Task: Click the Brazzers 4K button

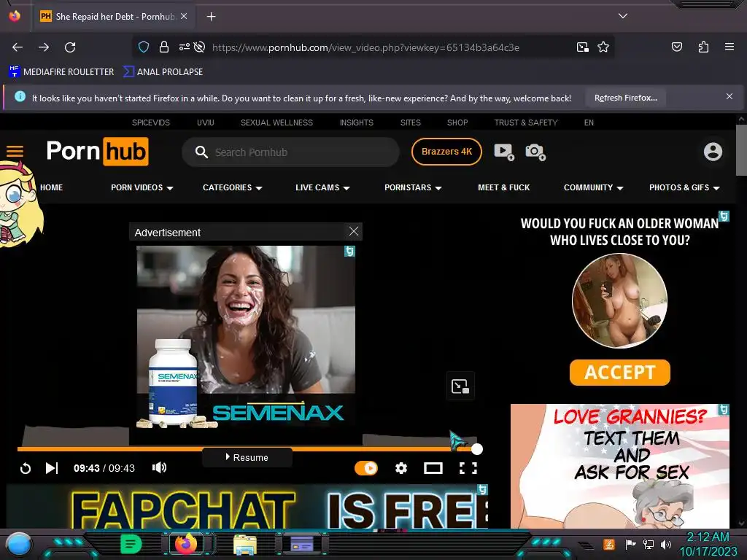Action: click(446, 152)
